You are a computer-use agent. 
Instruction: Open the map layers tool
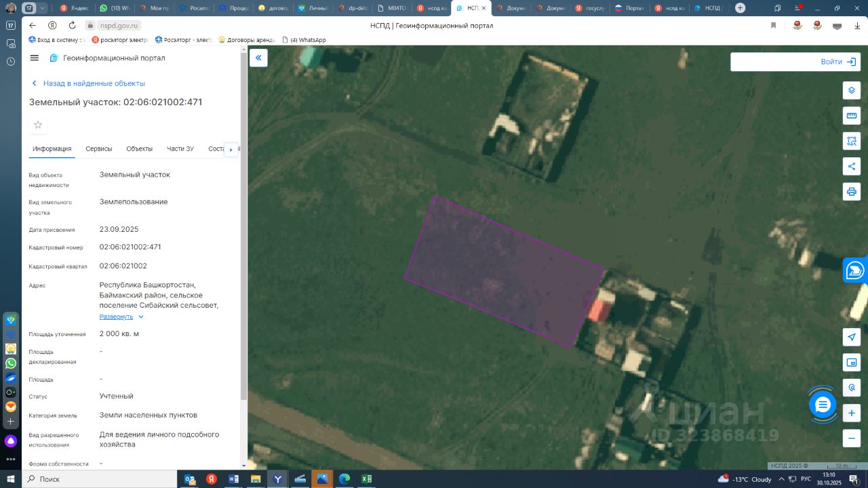point(852,90)
